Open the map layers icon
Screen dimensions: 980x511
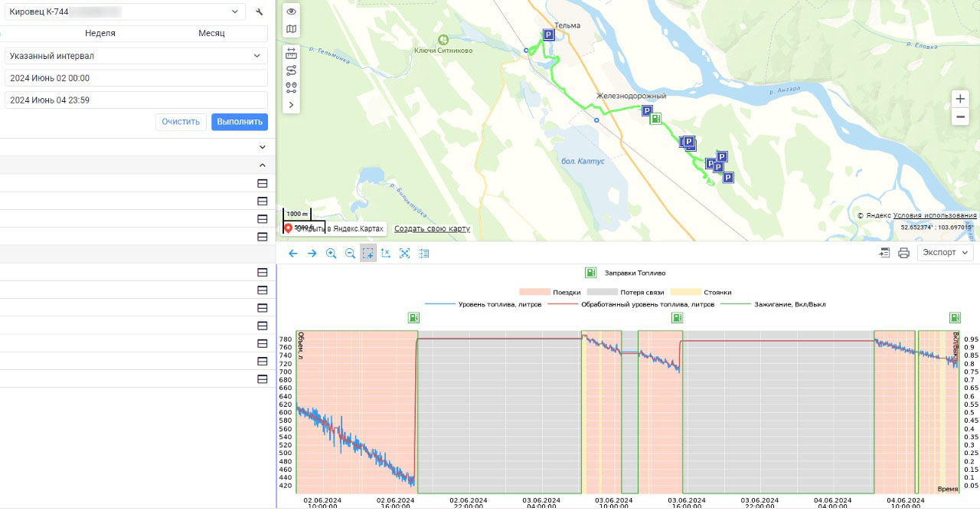291,30
